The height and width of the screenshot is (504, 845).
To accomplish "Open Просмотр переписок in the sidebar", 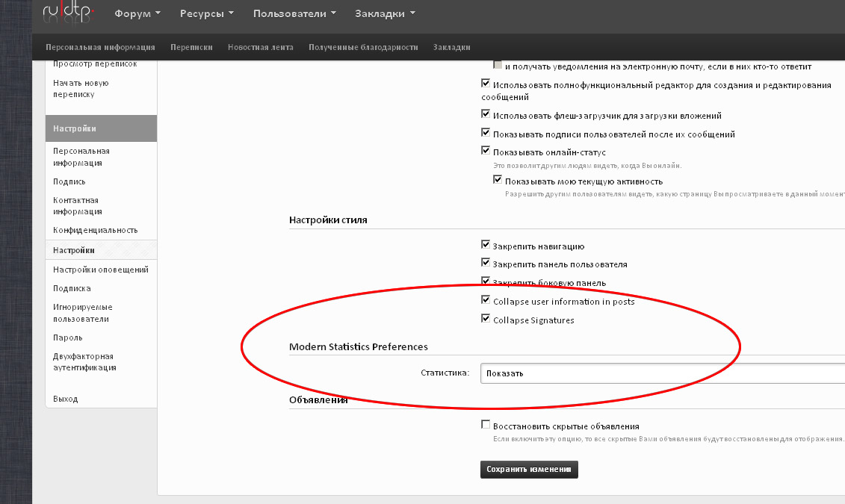I will click(x=95, y=64).
